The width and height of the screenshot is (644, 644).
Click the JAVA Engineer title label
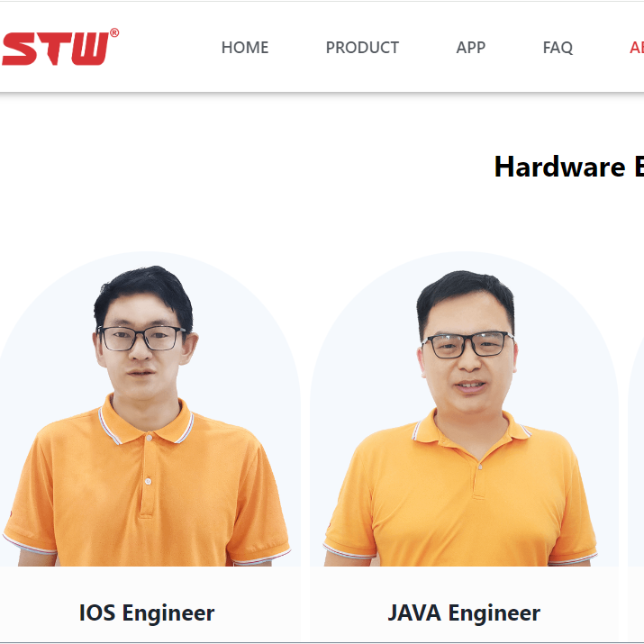464,613
